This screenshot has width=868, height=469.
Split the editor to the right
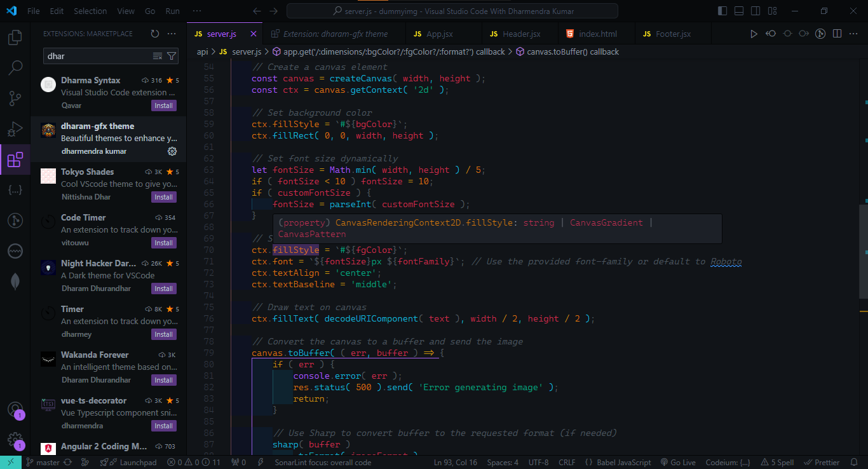[837, 34]
